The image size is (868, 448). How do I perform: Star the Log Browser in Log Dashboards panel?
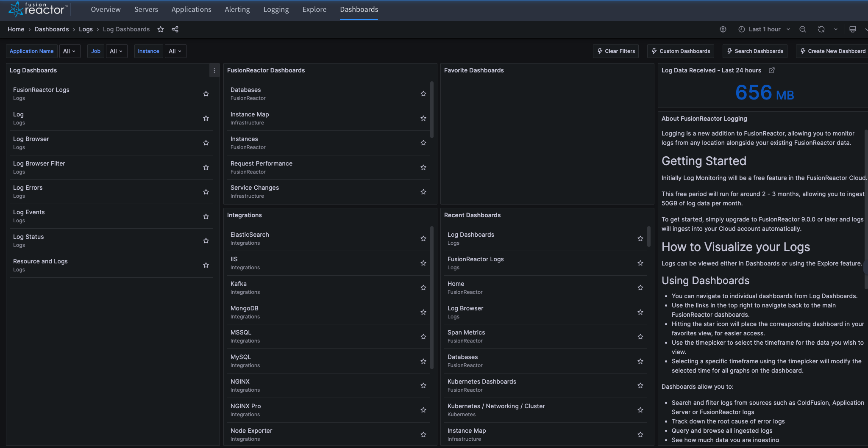coord(206,143)
